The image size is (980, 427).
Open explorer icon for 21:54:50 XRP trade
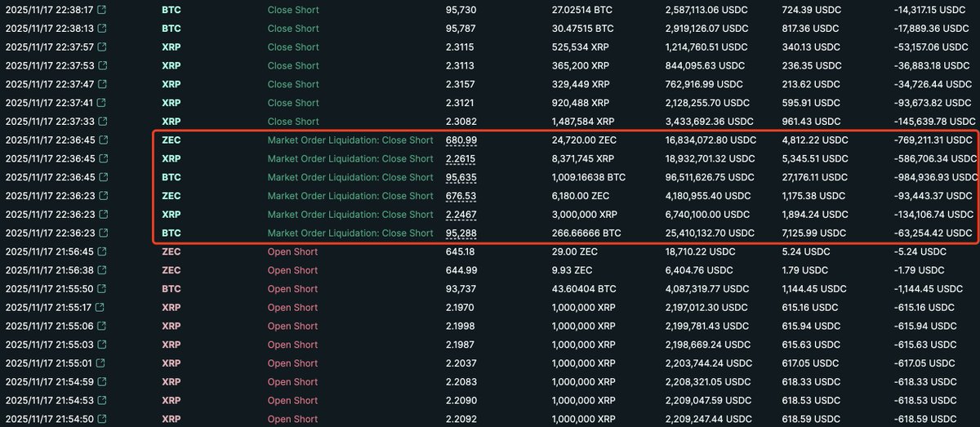pos(101,419)
